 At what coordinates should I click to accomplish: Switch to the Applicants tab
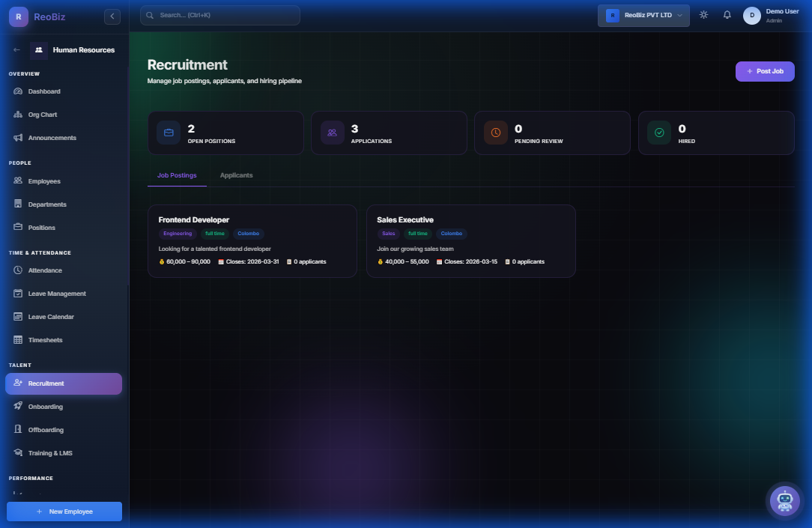tap(236, 175)
